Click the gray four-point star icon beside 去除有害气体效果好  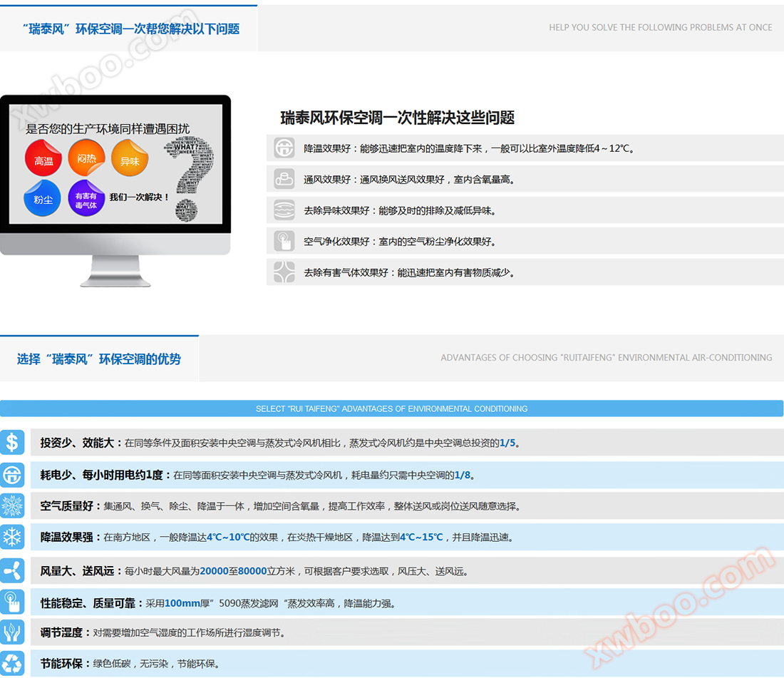click(x=284, y=272)
